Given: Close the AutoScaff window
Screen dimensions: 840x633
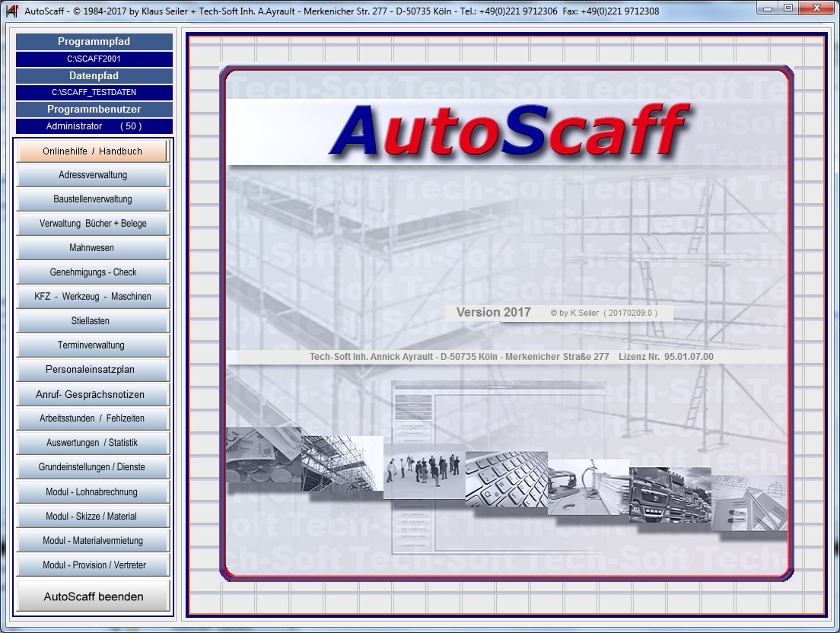Looking at the screenshot, I should [817, 8].
